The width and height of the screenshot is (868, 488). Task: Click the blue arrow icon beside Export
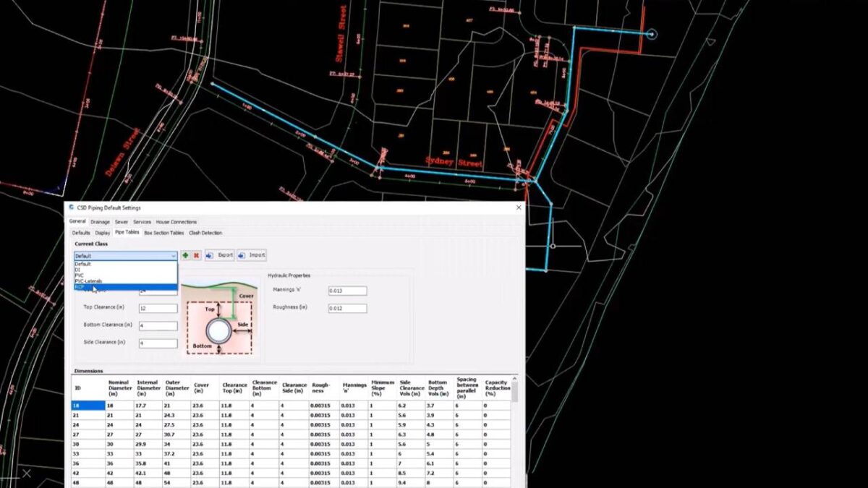(208, 255)
